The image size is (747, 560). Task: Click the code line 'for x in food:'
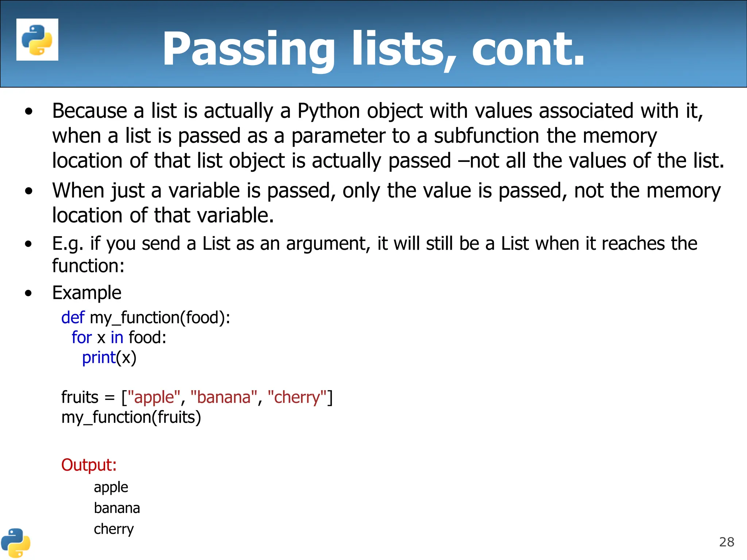[x=119, y=338]
